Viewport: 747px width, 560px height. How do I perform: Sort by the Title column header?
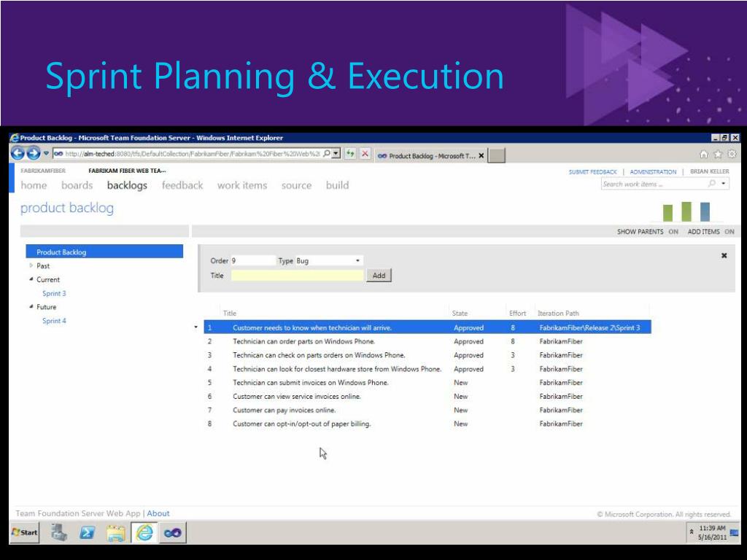[x=230, y=313]
